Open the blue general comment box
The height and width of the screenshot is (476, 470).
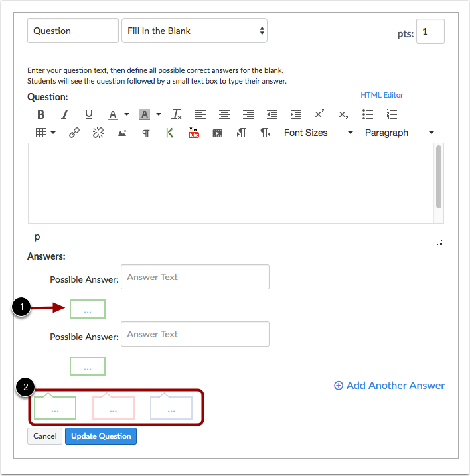click(x=171, y=406)
